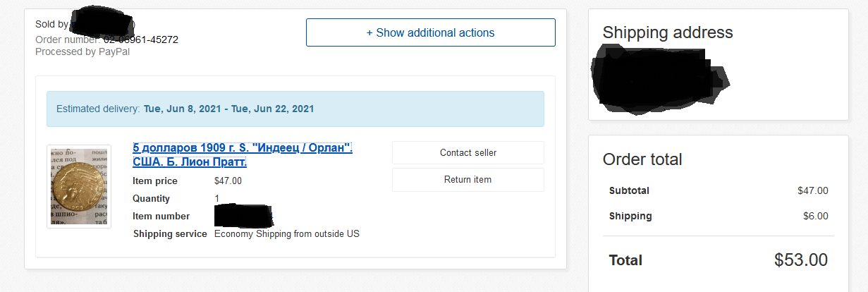Click the Contact seller button
Viewport: 868px width, 292px height.
click(467, 152)
